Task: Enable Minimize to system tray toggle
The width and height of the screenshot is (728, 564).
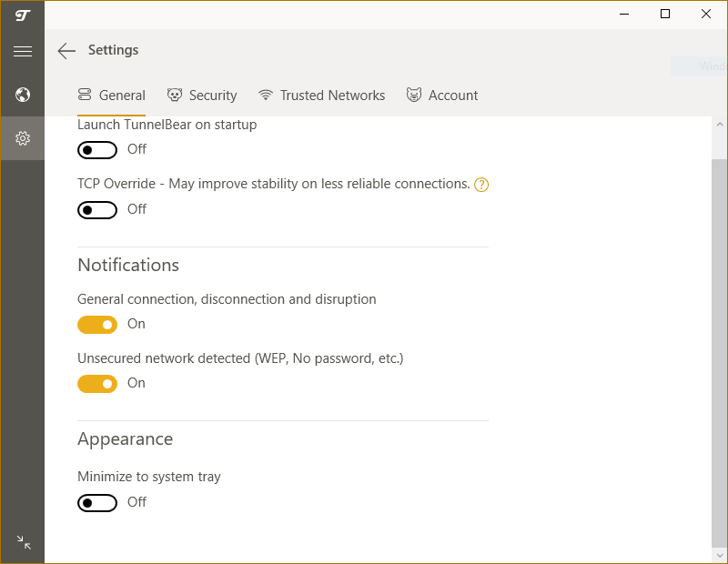Action: [97, 503]
